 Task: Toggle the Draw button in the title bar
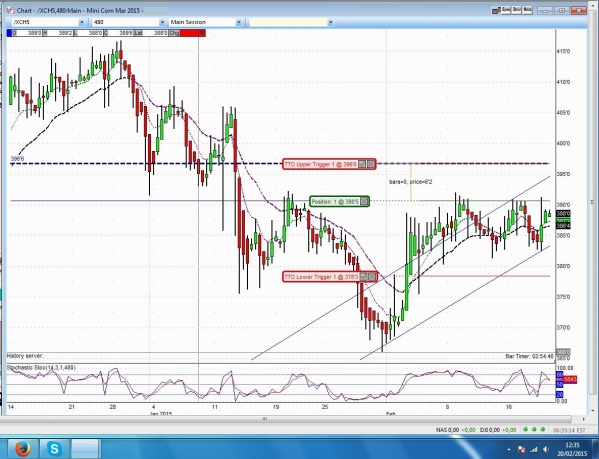[516, 10]
